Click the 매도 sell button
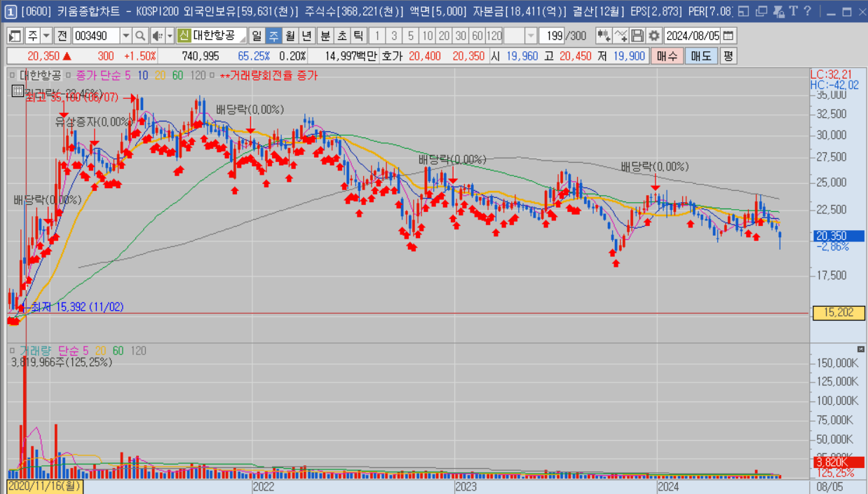The image size is (868, 494). click(x=701, y=56)
